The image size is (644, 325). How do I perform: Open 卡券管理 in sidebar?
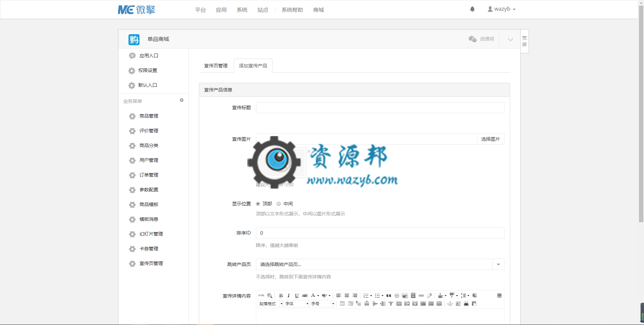(x=149, y=249)
